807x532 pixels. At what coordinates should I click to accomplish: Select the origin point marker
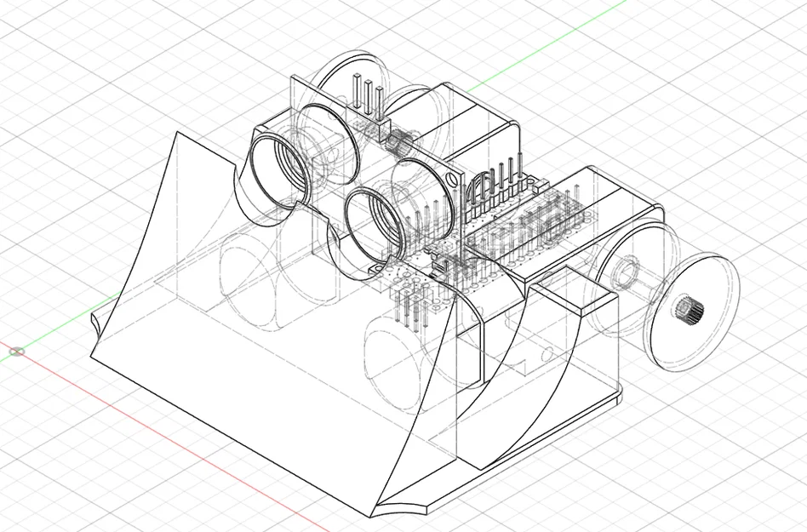17,351
